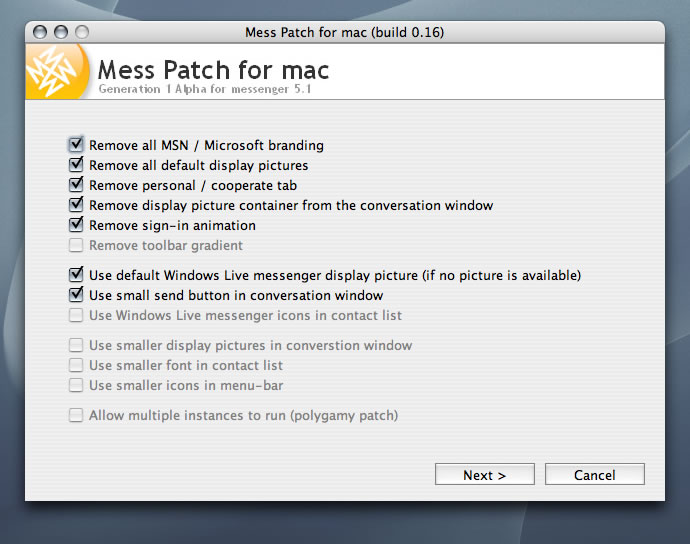The width and height of the screenshot is (690, 544).
Task: Click Use smaller font in contact list checkbox
Action: 76,365
